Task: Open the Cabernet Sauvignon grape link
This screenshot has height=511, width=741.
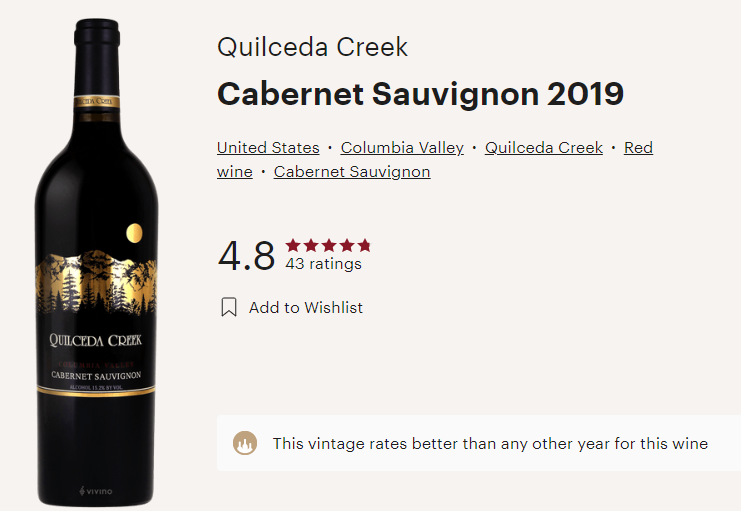Action: 352,172
